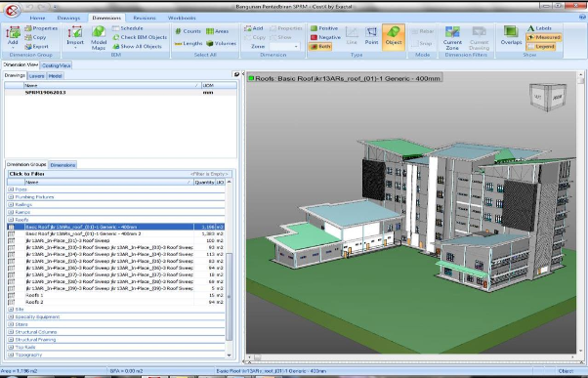Open the Workbooks ribbon tab
588x378 pixels.
pyautogui.click(x=182, y=18)
